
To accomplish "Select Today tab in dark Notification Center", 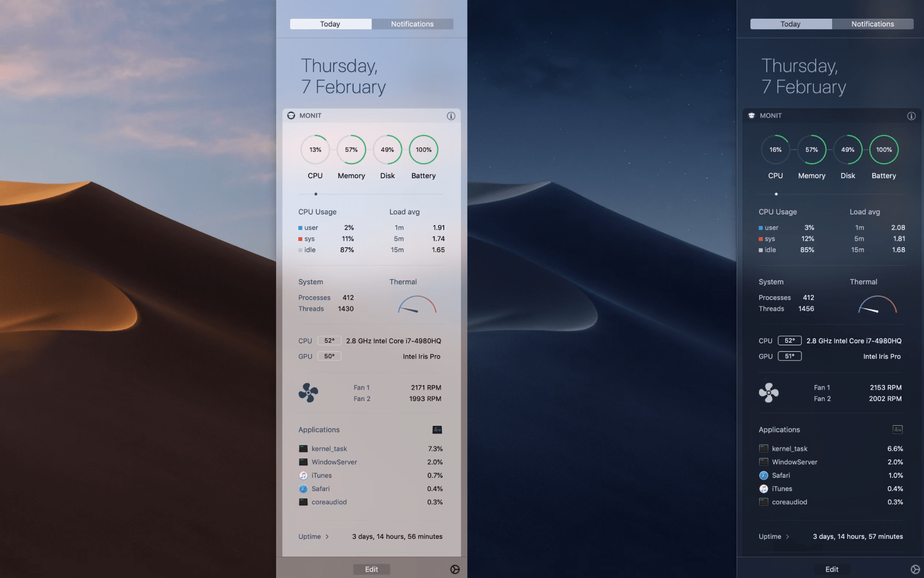I will tap(791, 24).
